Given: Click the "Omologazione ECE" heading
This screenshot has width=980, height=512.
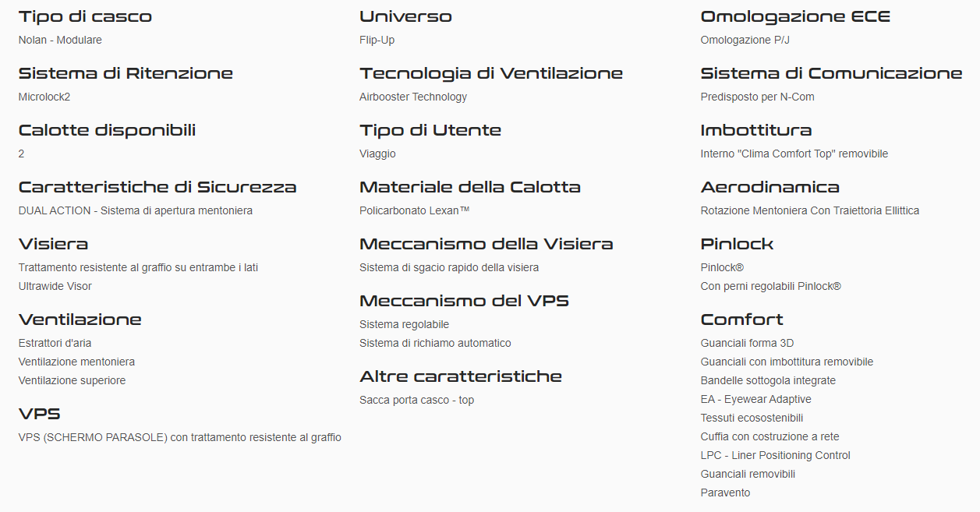Looking at the screenshot, I should click(795, 16).
